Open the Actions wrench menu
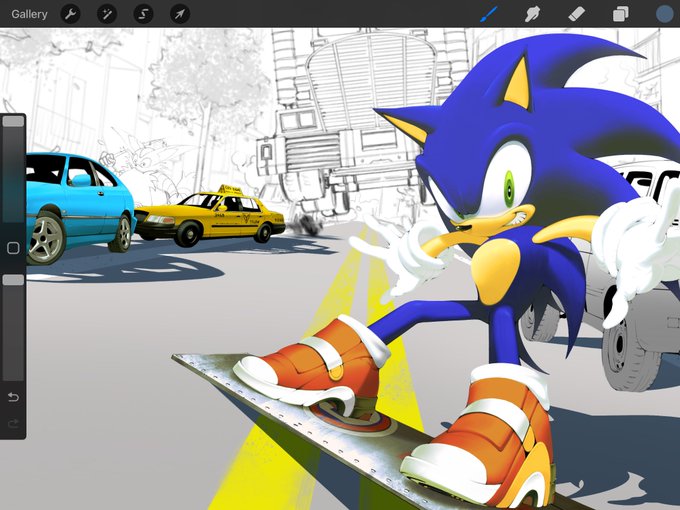Screen dimensions: 680x510 click(x=70, y=14)
